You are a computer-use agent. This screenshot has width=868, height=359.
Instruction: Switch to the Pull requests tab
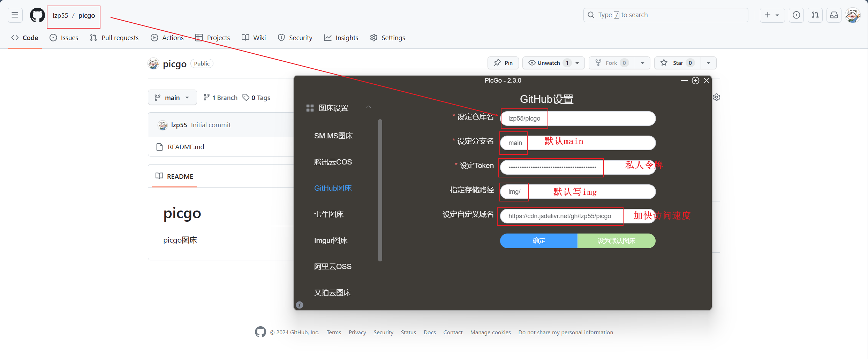(114, 38)
